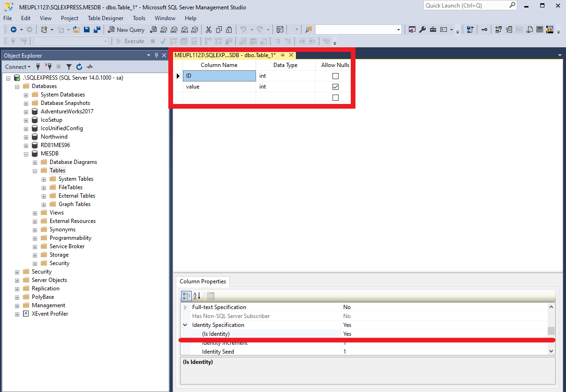Screen dimensions: 566x392
Task: Click the Relationships icon
Action: (498, 30)
